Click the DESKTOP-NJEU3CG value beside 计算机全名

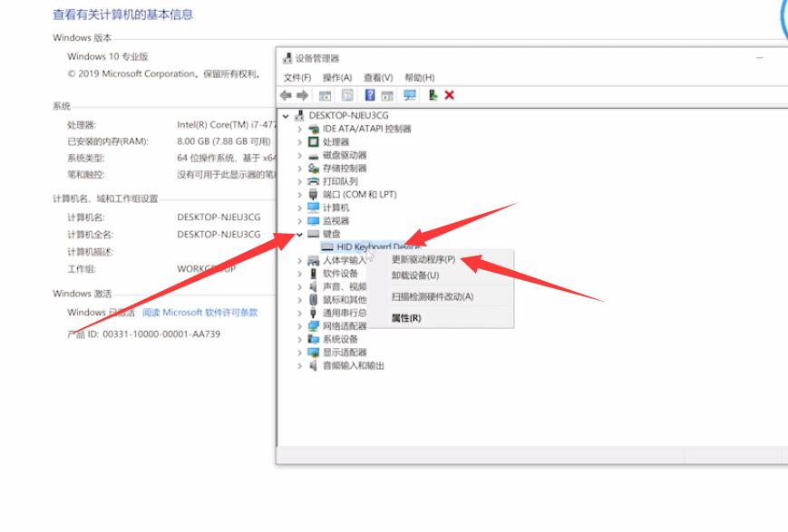[219, 234]
